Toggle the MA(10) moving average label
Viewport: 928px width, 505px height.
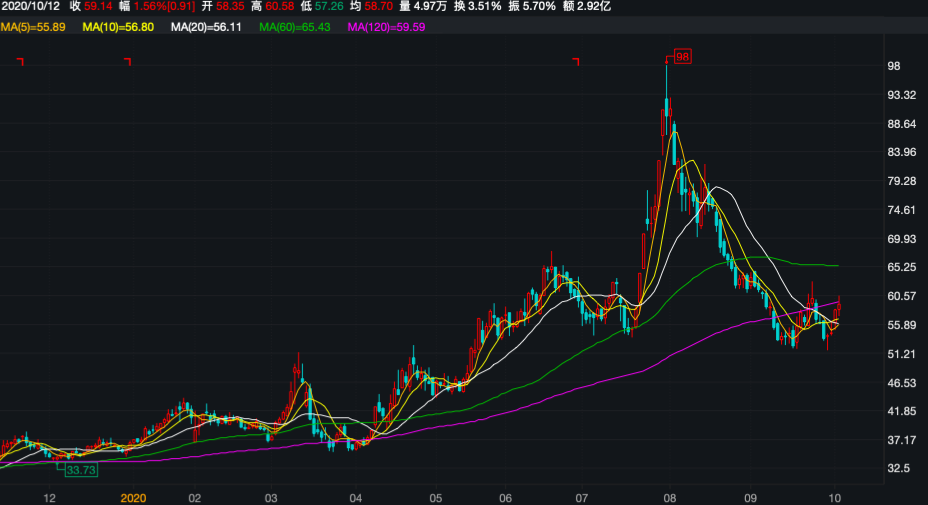118,27
